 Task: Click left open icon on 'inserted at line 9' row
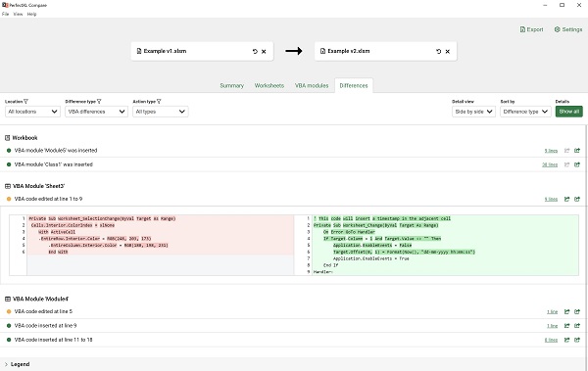(567, 326)
